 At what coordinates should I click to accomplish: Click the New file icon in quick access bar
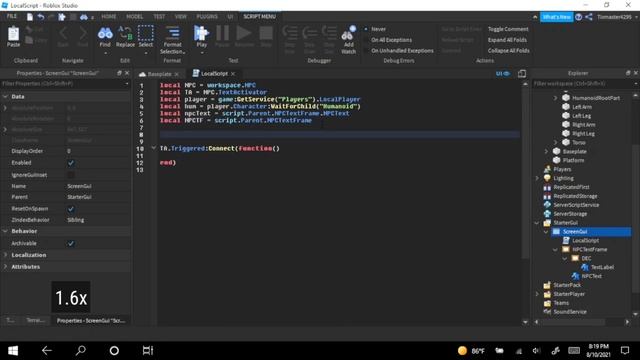(x=30, y=17)
